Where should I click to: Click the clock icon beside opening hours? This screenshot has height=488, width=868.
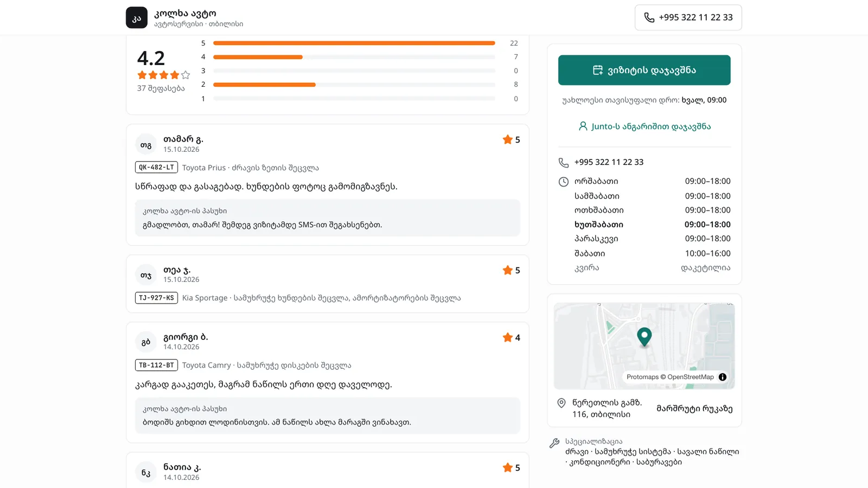coord(564,182)
